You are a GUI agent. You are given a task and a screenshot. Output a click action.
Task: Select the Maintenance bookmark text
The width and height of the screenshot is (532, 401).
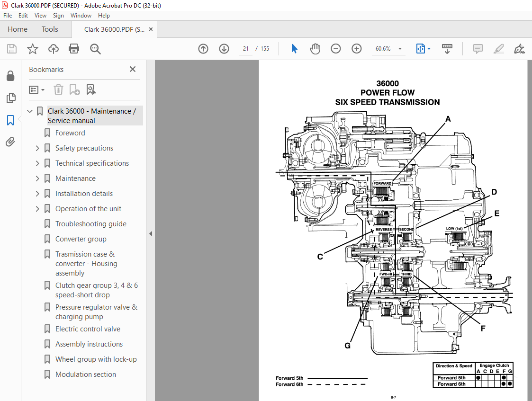coord(76,178)
